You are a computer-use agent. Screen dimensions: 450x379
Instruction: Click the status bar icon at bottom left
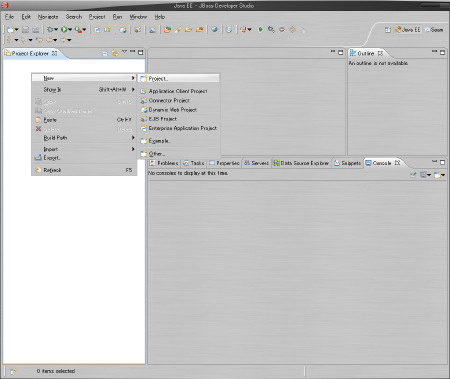(13, 371)
